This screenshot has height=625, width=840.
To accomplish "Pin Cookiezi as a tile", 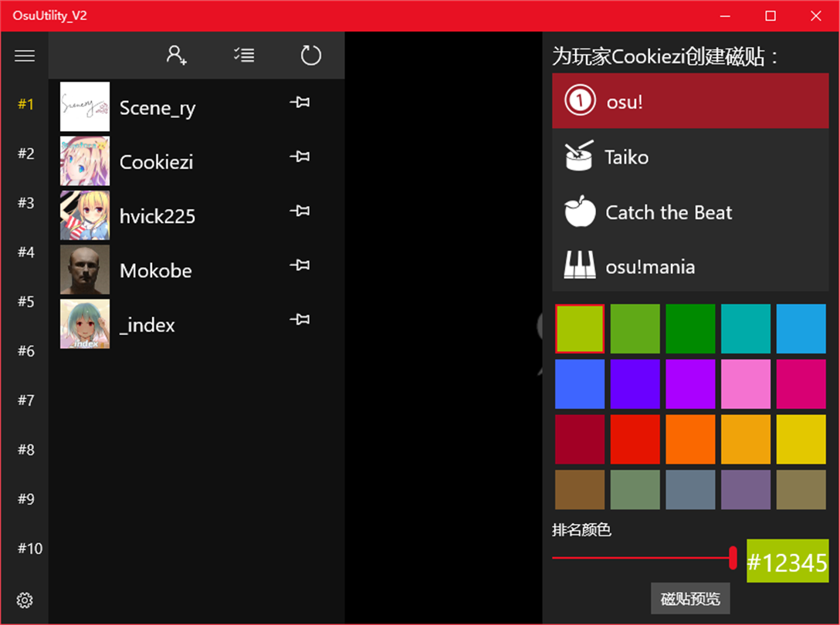I will pos(300,157).
